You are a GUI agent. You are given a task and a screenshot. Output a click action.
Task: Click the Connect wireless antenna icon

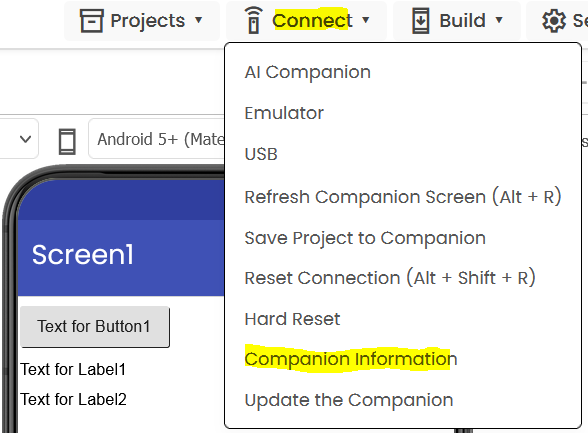254,20
